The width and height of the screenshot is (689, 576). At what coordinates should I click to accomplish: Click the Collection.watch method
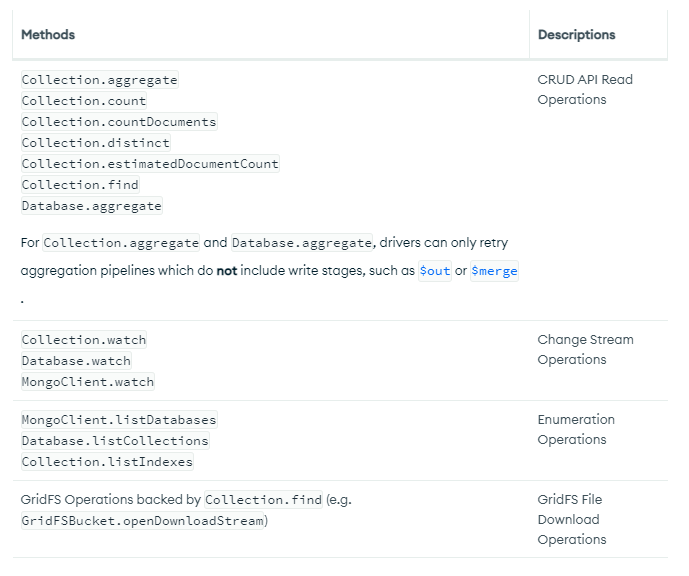tap(84, 340)
